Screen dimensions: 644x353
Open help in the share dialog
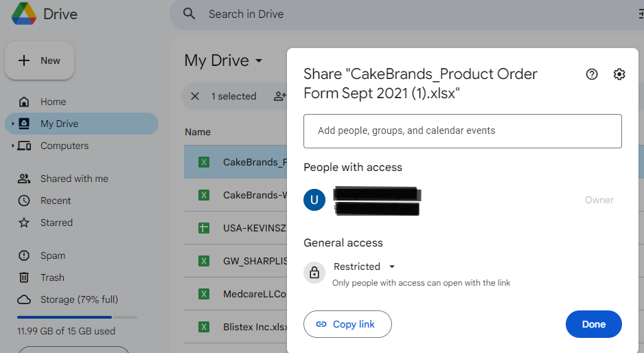pyautogui.click(x=591, y=74)
